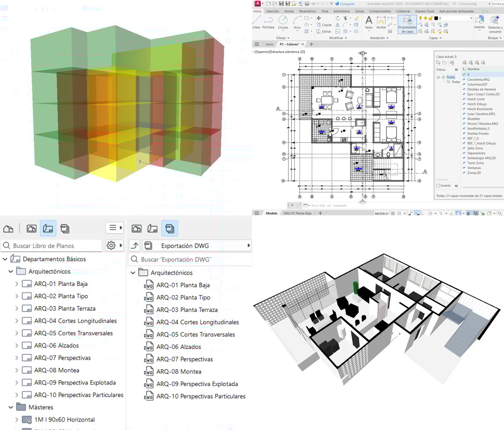Click the DWG file icon for ARQ-06 Alzados
504x430 pixels.
pyautogui.click(x=149, y=347)
